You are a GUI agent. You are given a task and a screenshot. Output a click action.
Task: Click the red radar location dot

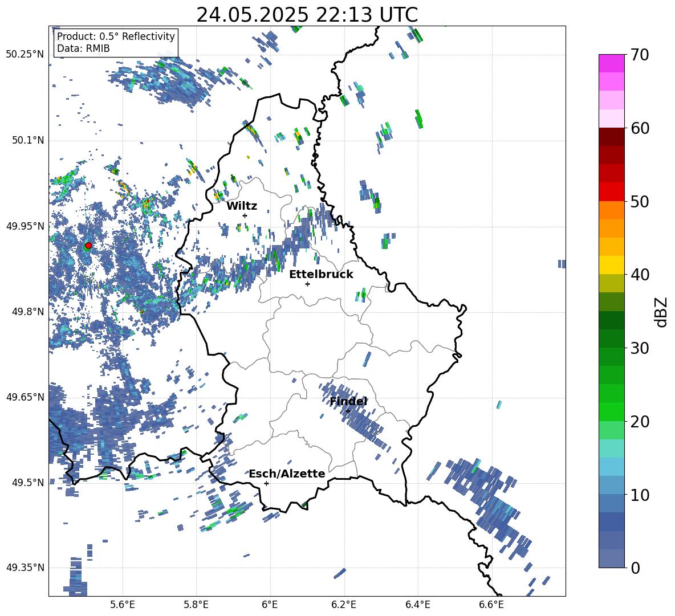[88, 245]
